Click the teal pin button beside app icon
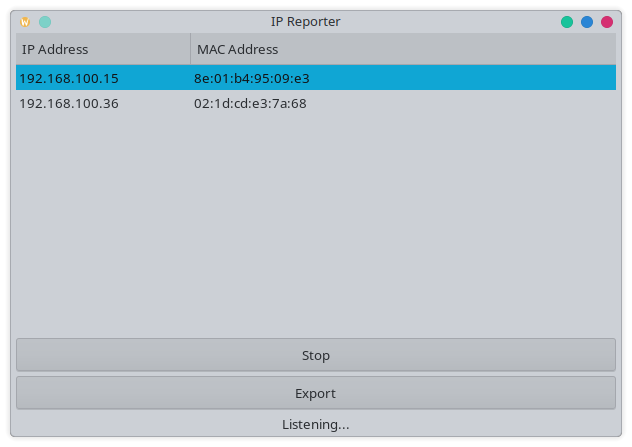 click(45, 22)
